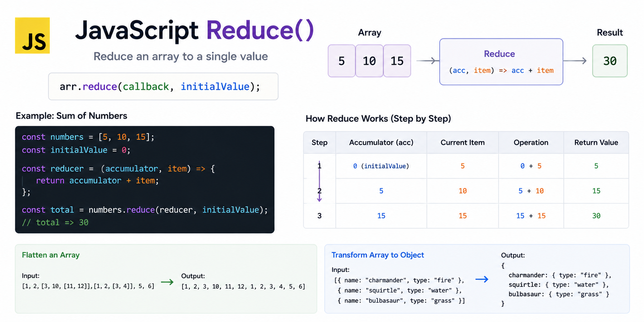Select the array cell containing 15
The image size is (644, 322).
[x=397, y=61]
